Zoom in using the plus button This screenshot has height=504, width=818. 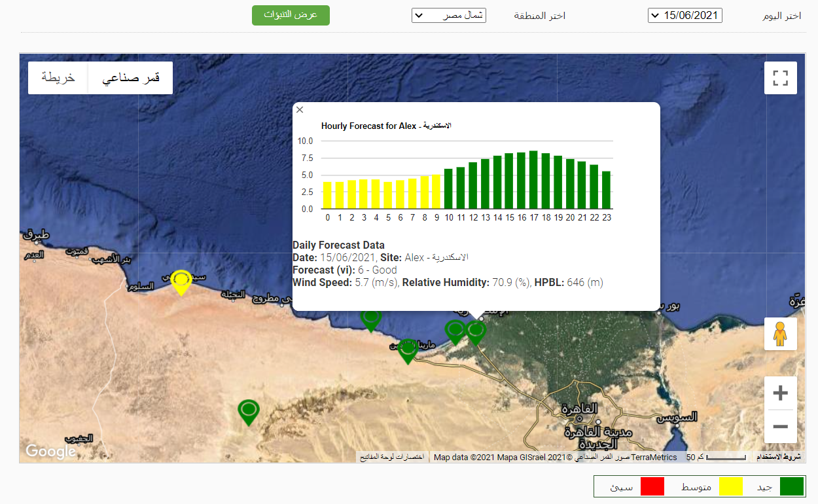[780, 393]
